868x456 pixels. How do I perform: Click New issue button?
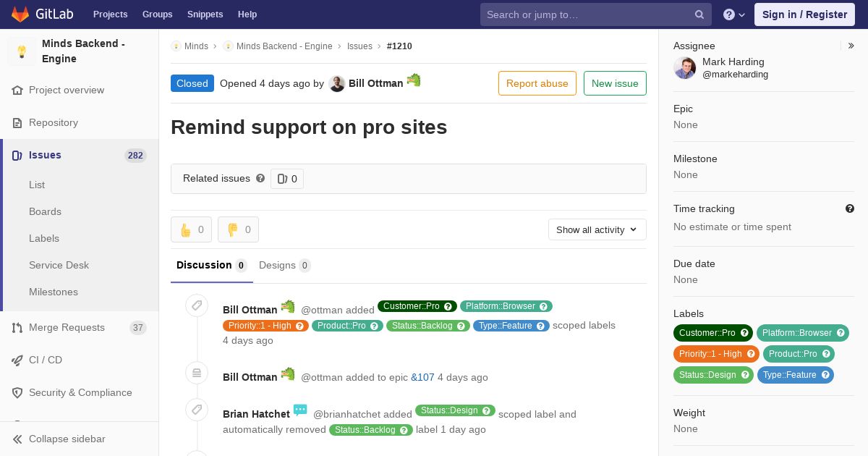(615, 83)
